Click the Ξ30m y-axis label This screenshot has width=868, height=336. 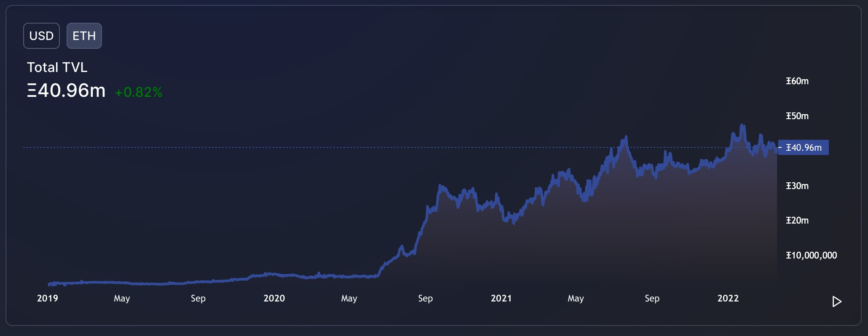coord(797,186)
